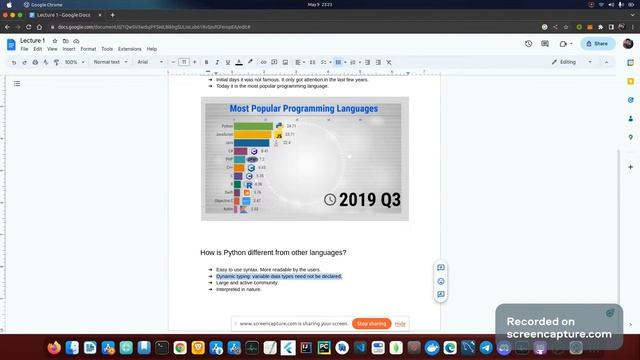Open the View menu

click(52, 49)
